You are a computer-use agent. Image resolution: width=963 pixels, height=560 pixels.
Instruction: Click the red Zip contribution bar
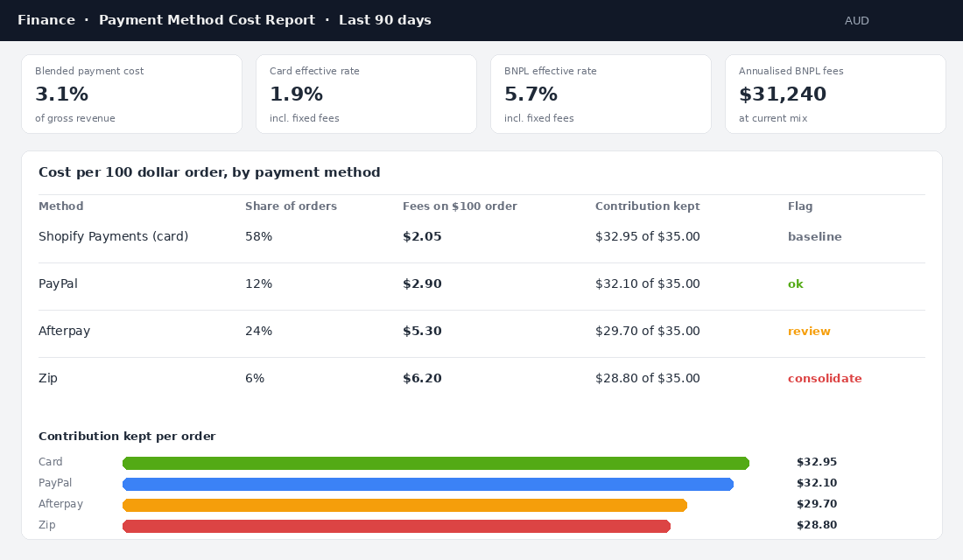click(x=396, y=526)
